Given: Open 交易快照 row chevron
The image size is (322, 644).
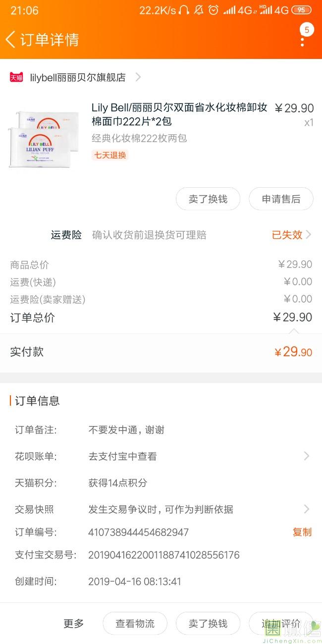Looking at the screenshot, I should point(307,509).
